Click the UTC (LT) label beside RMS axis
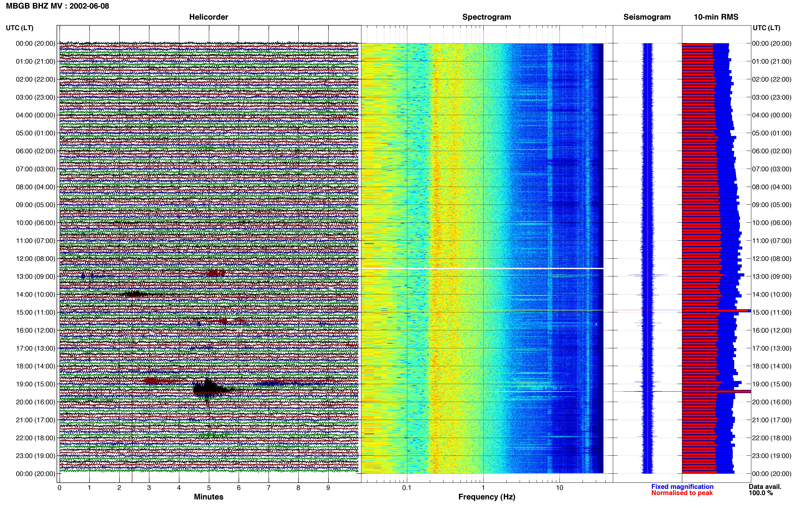The image size is (812, 508). [x=766, y=28]
